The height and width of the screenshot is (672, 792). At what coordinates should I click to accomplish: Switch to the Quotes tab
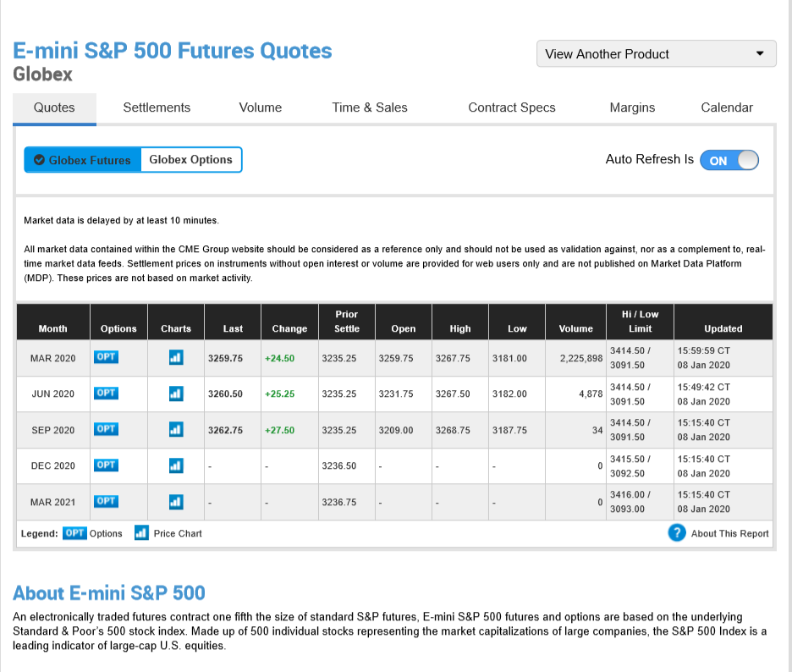pos(54,107)
